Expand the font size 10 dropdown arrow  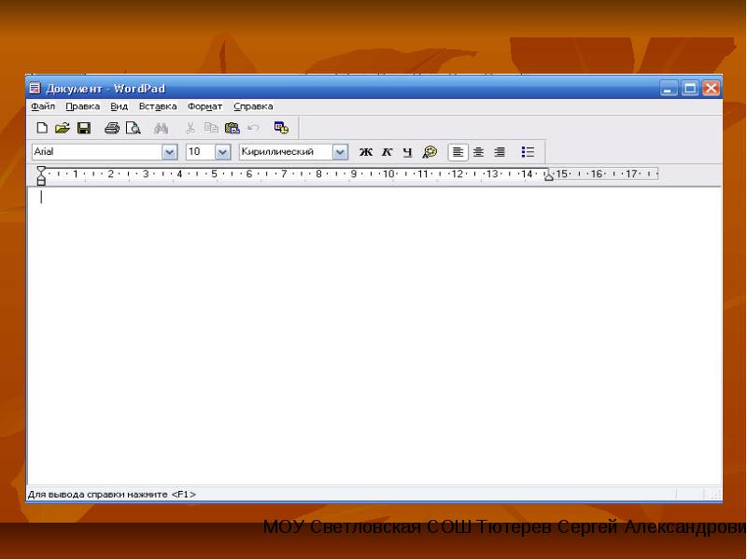tap(222, 152)
